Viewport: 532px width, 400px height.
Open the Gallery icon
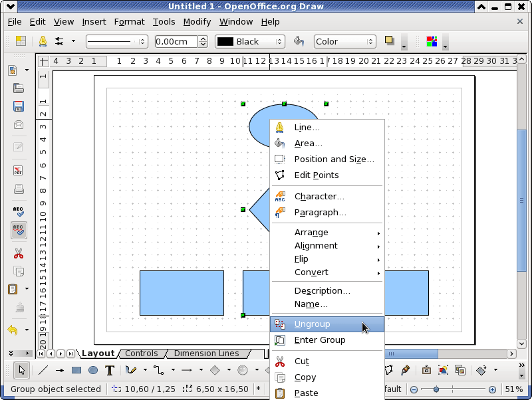[460, 370]
